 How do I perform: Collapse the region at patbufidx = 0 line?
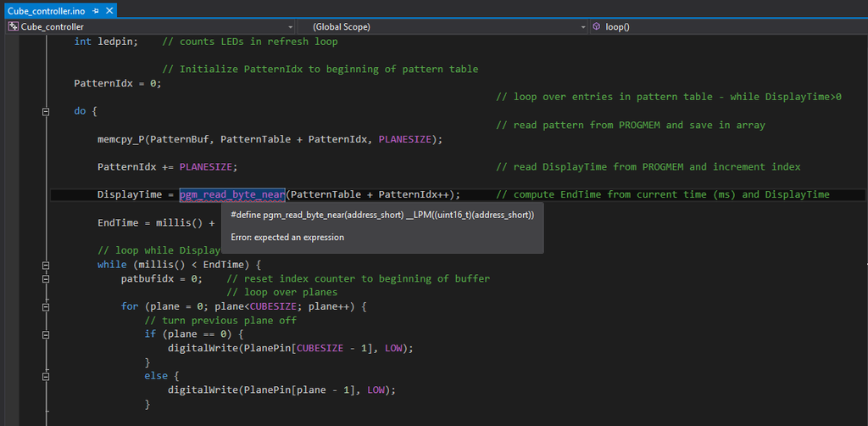click(x=46, y=279)
